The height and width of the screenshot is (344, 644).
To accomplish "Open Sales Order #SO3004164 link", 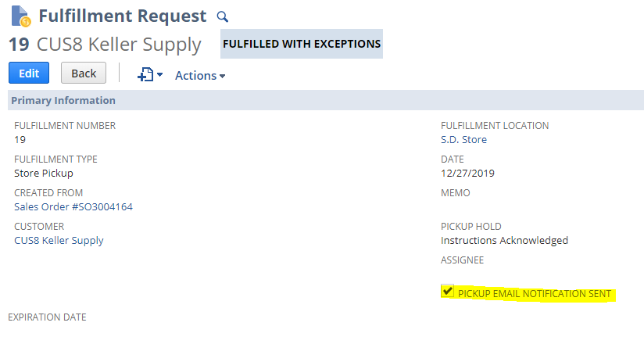I will click(73, 206).
